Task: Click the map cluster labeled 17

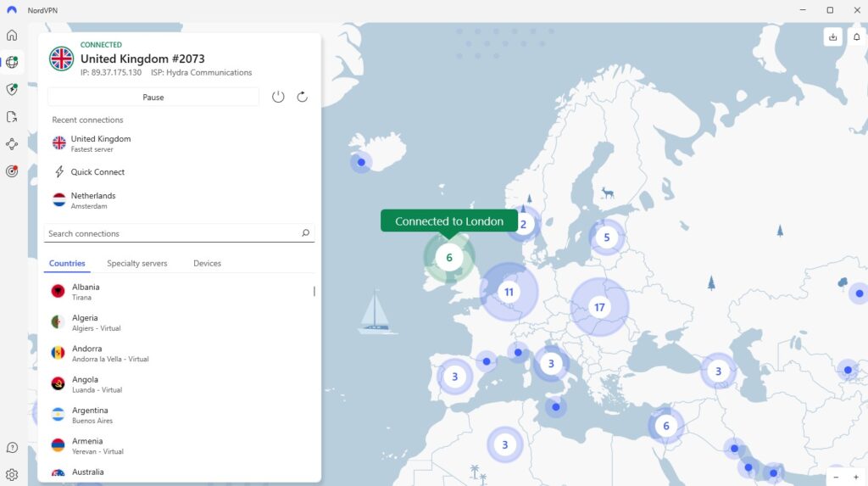Action: [599, 307]
